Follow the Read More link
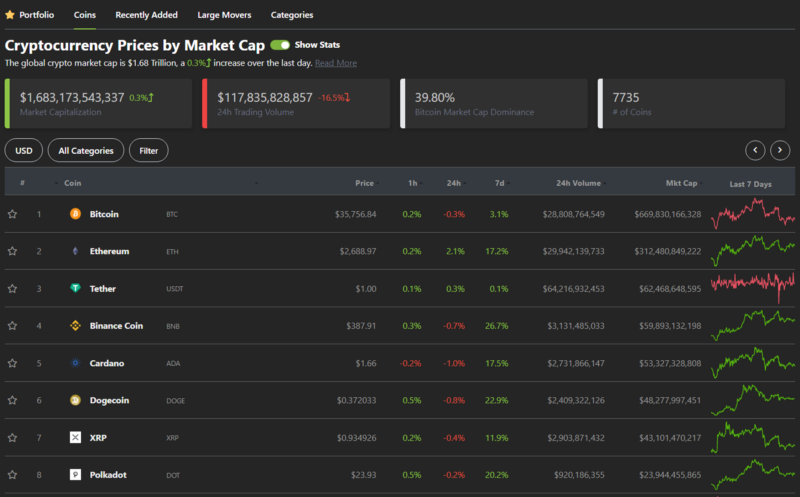Image resolution: width=800 pixels, height=497 pixels. (336, 63)
